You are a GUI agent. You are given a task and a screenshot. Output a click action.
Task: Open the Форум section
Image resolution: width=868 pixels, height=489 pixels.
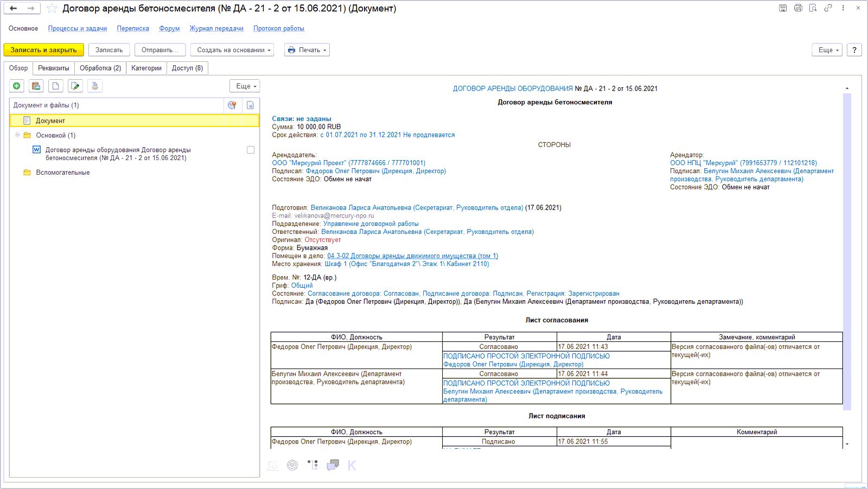pyautogui.click(x=169, y=28)
